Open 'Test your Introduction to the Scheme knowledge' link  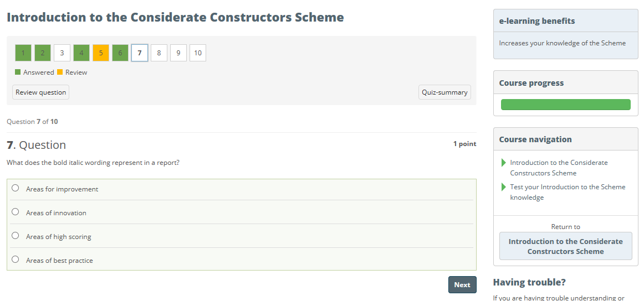coord(567,193)
